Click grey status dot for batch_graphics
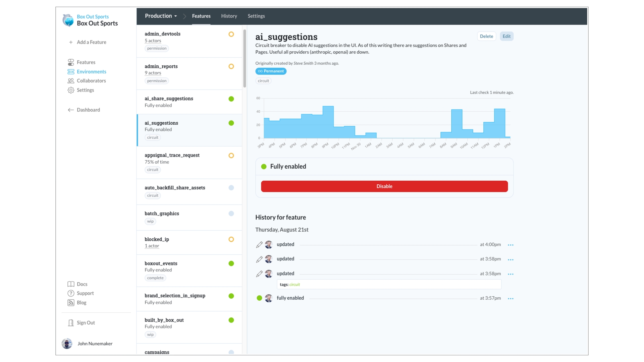Image resolution: width=644 pixels, height=362 pixels. [231, 214]
